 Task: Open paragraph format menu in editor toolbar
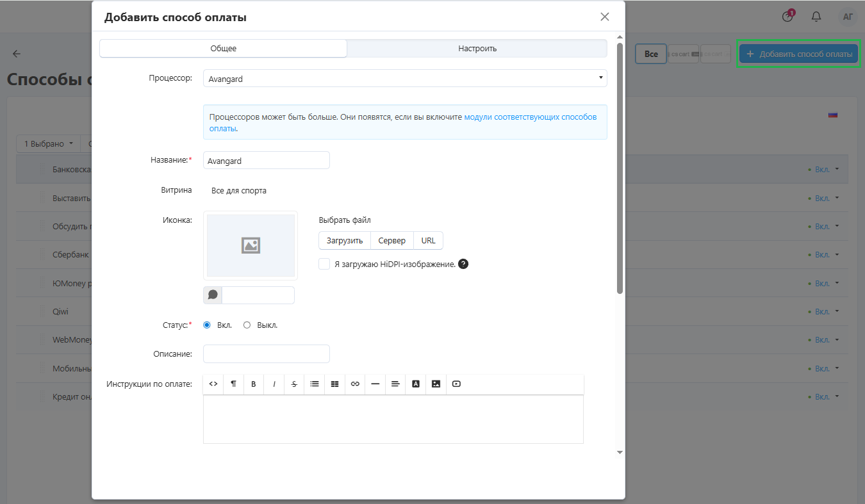pyautogui.click(x=233, y=384)
